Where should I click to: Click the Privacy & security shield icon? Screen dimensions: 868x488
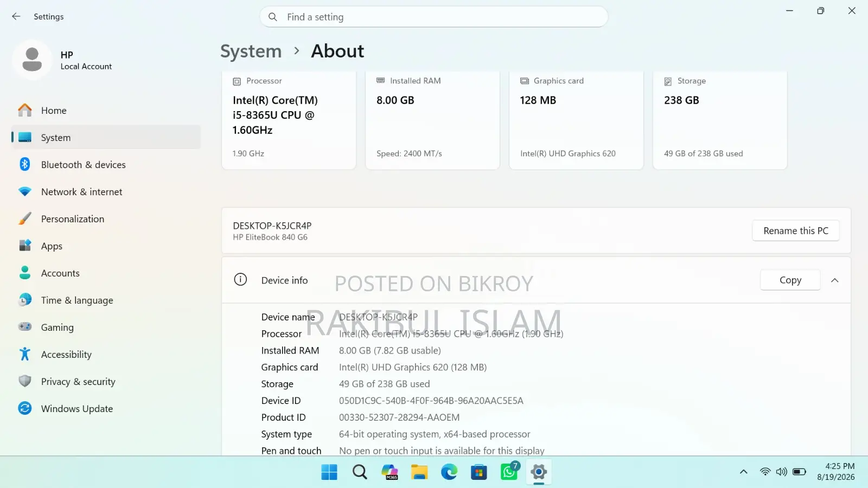[x=25, y=381]
